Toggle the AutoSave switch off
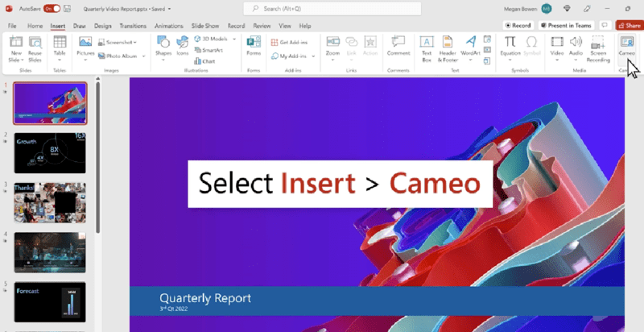The image size is (644, 332). click(x=52, y=9)
